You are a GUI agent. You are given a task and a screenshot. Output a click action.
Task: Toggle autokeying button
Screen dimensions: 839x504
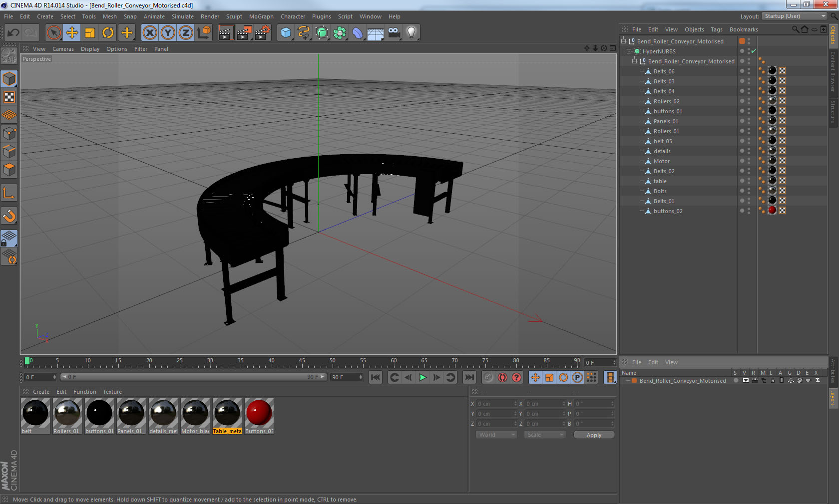(x=502, y=377)
